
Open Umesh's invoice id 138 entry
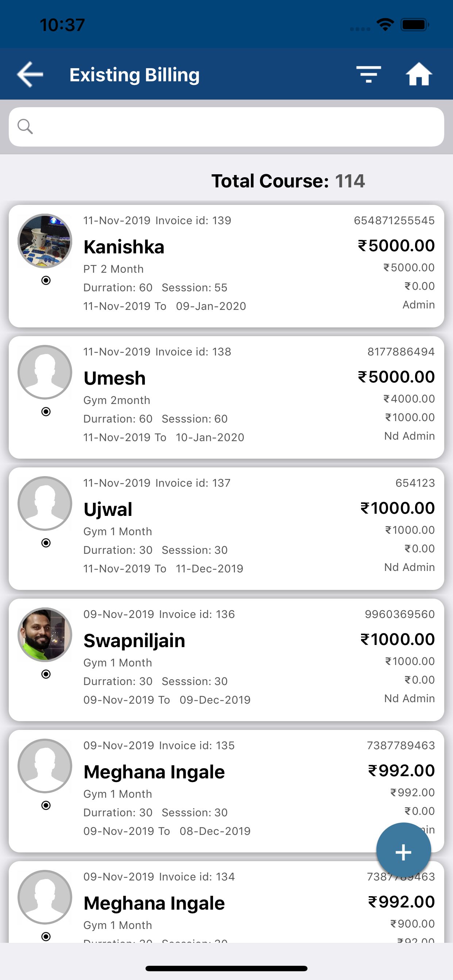[x=226, y=397]
